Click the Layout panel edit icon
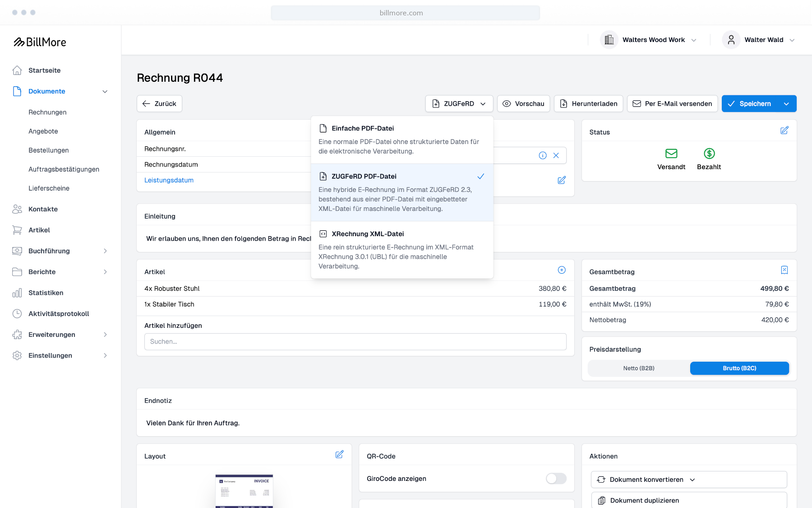 click(x=340, y=454)
